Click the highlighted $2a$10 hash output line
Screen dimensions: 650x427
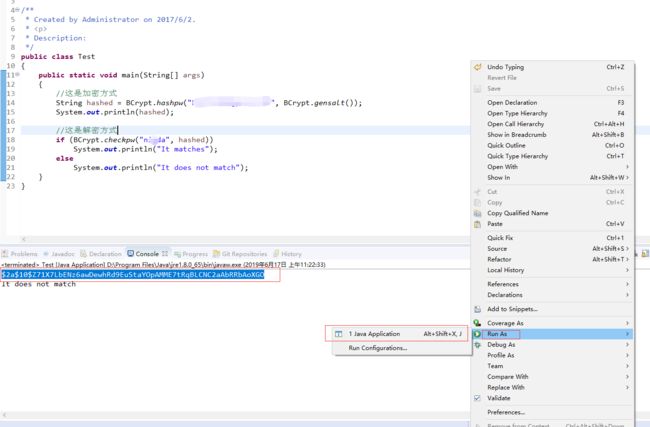[133, 274]
